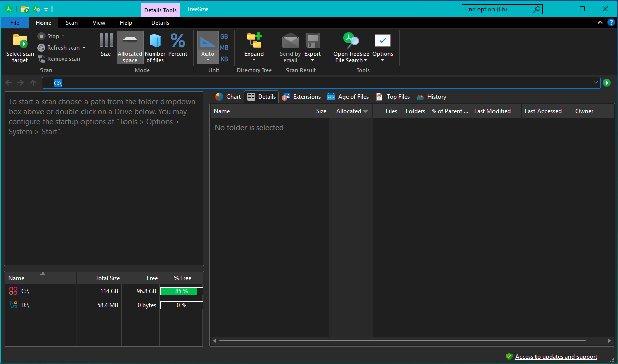
Task: Open the Refresh scan dropdown arrow
Action: (x=84, y=48)
